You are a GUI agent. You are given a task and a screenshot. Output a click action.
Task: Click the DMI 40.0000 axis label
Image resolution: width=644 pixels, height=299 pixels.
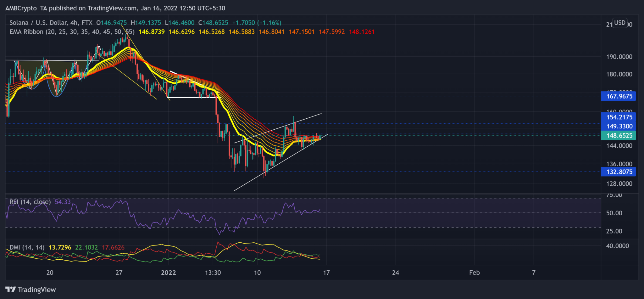click(618, 246)
